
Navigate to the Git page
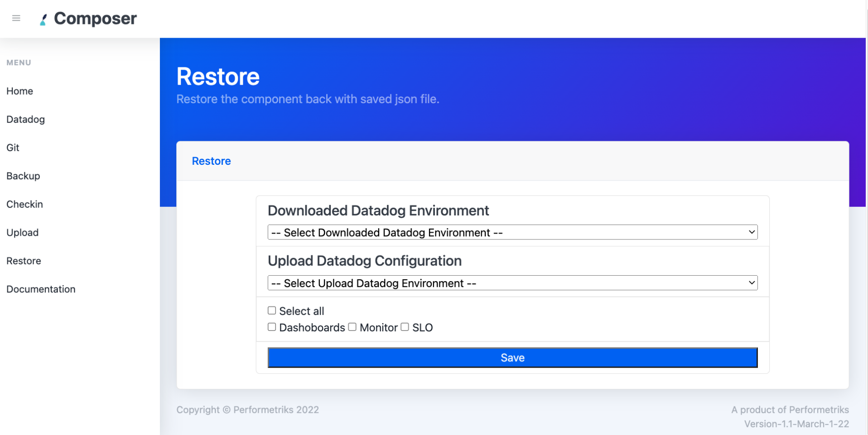(13, 148)
